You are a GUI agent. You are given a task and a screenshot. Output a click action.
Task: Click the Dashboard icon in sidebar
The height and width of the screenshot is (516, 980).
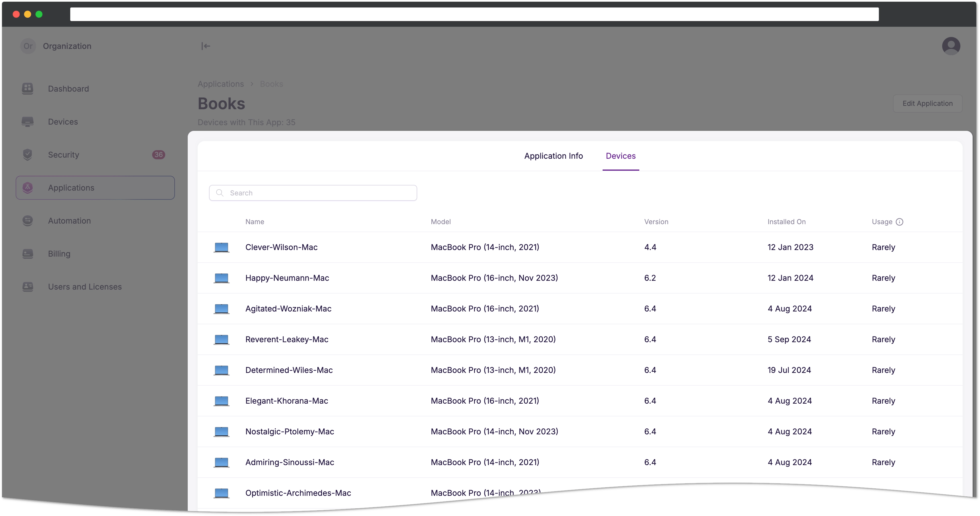coord(27,89)
